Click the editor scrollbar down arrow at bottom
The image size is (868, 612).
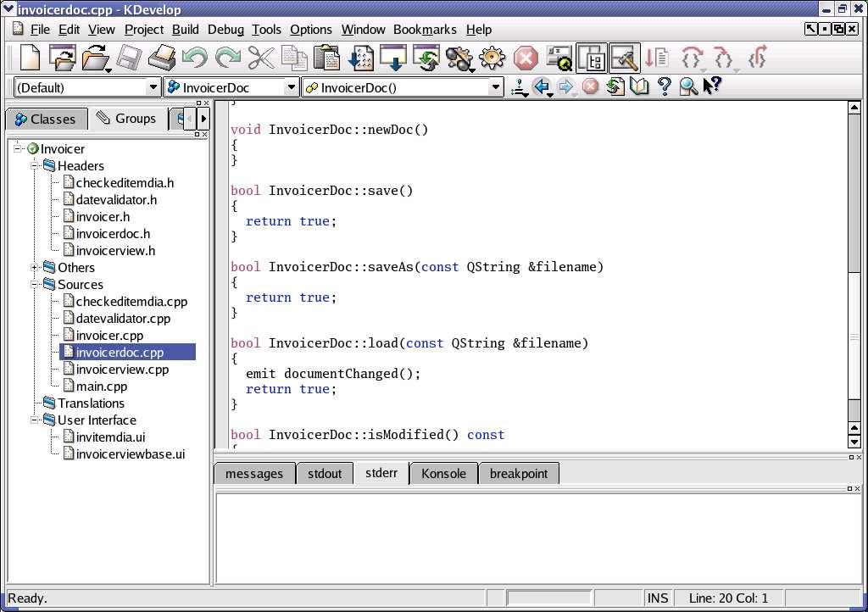click(854, 442)
